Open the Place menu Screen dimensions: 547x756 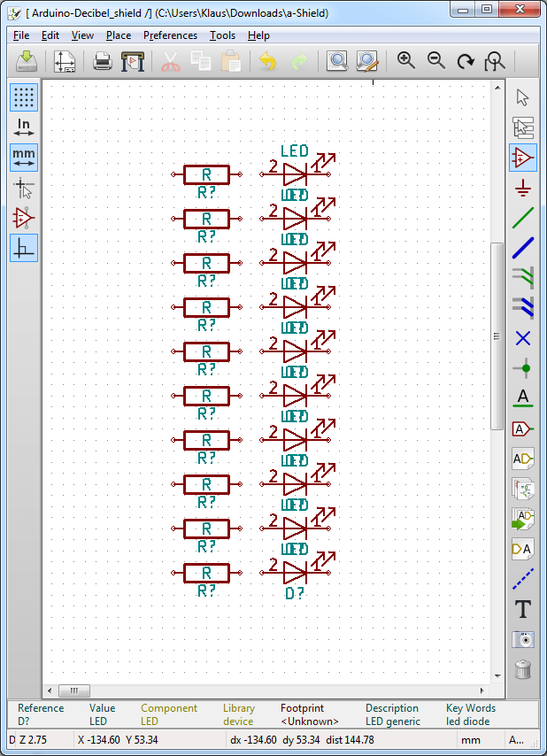[119, 35]
